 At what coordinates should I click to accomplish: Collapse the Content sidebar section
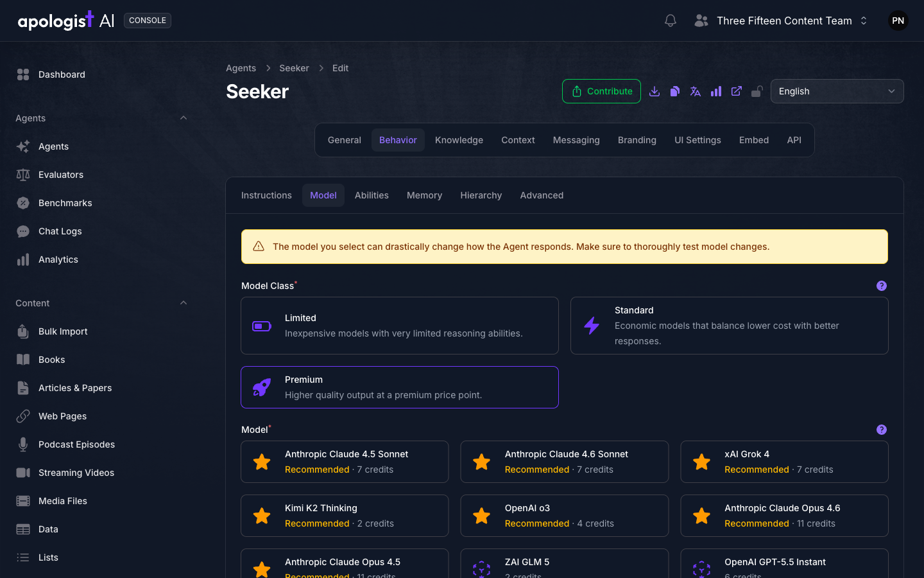184,303
